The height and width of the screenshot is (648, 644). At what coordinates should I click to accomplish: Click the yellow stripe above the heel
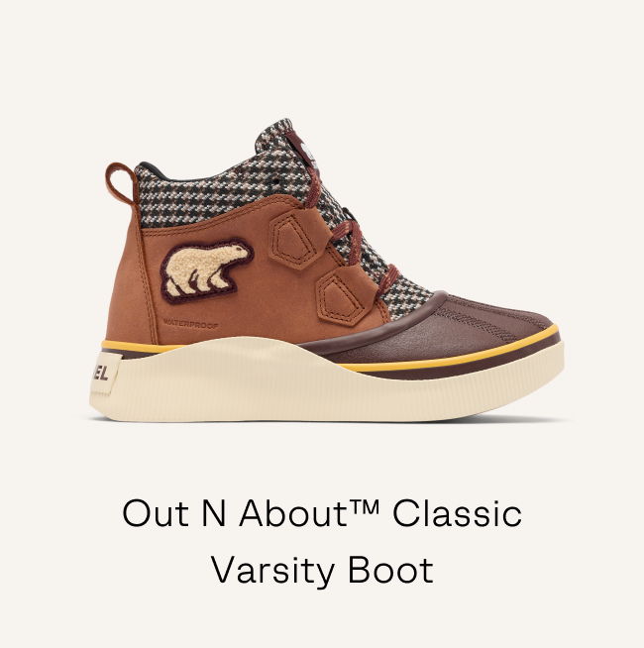point(141,347)
